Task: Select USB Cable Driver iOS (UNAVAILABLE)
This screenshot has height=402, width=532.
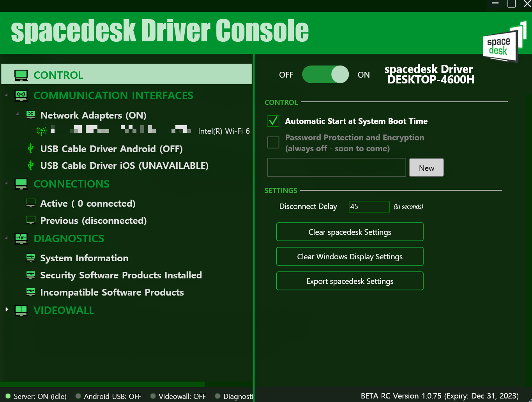Action: tap(124, 166)
